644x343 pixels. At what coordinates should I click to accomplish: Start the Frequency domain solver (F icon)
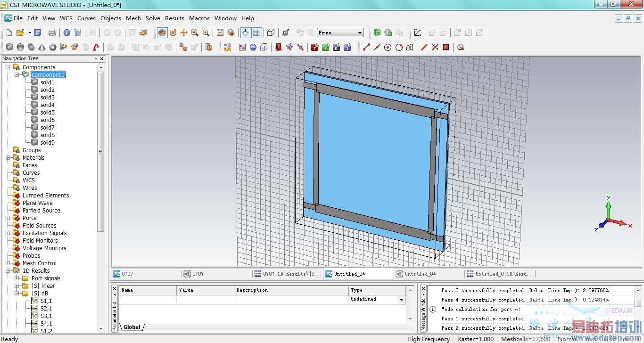[325, 47]
